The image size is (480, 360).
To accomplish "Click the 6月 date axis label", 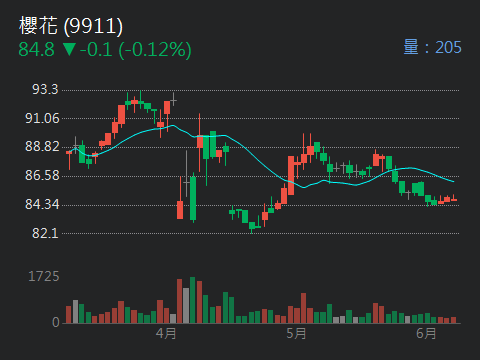I will (x=426, y=333).
